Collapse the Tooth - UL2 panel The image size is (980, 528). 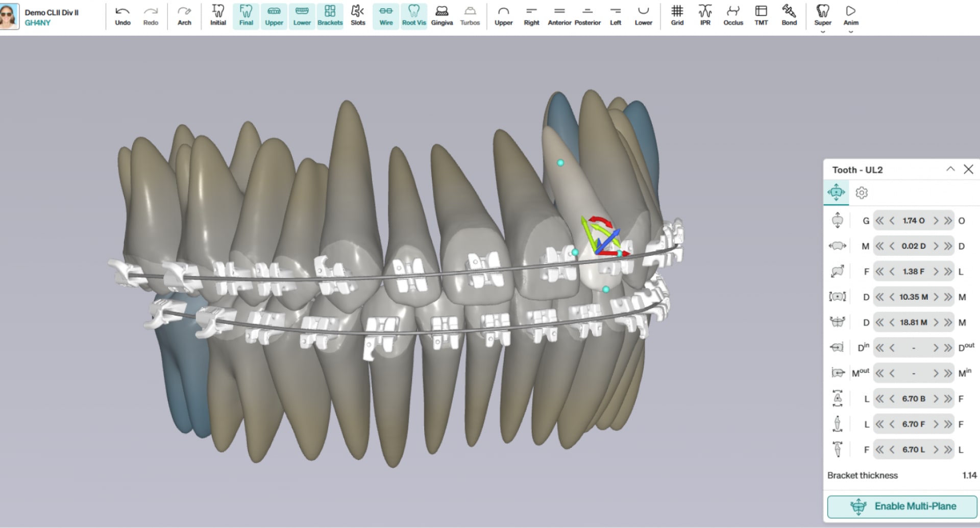pyautogui.click(x=950, y=169)
